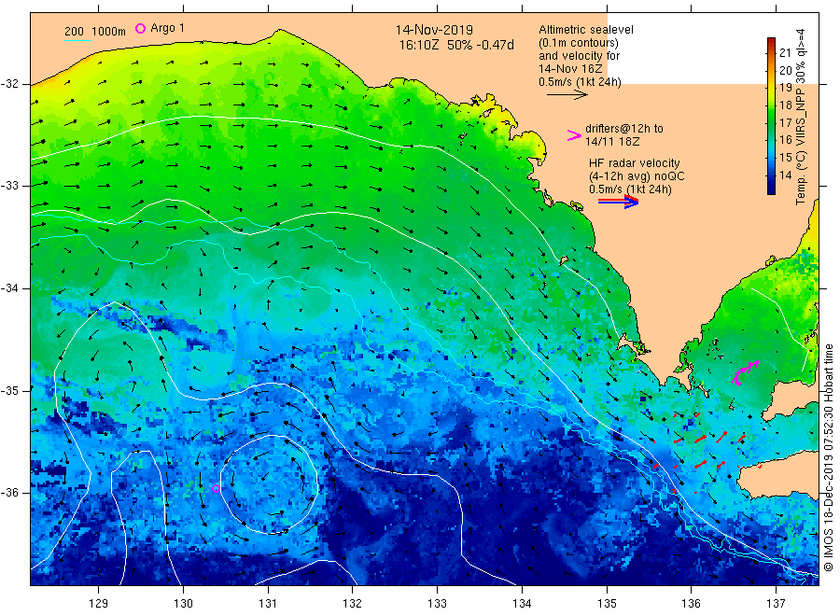Click the color bar value 14
Viewport: 840px width, 616px height.
click(785, 175)
